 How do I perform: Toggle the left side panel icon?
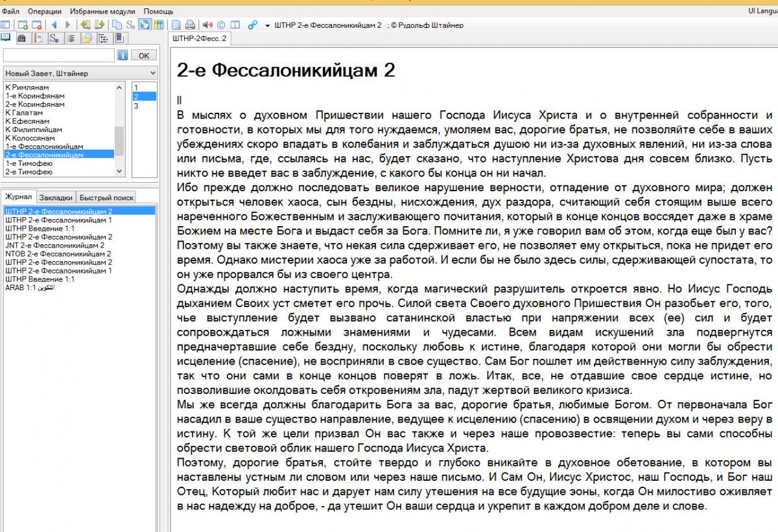5,25
